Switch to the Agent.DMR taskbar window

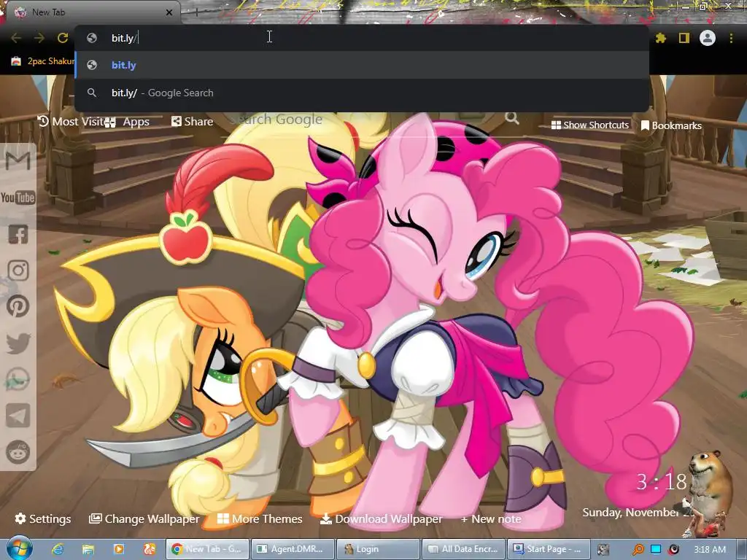click(x=293, y=549)
